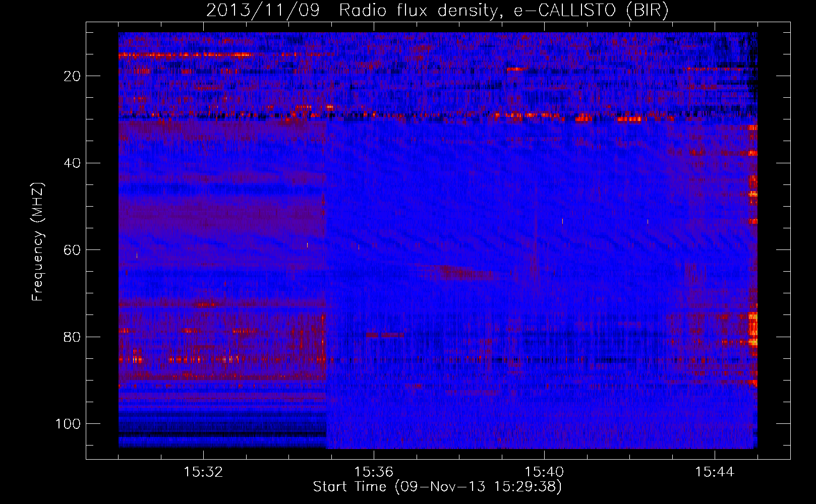
Task: Click the 40 MHz frequency tick label
Action: (72, 163)
